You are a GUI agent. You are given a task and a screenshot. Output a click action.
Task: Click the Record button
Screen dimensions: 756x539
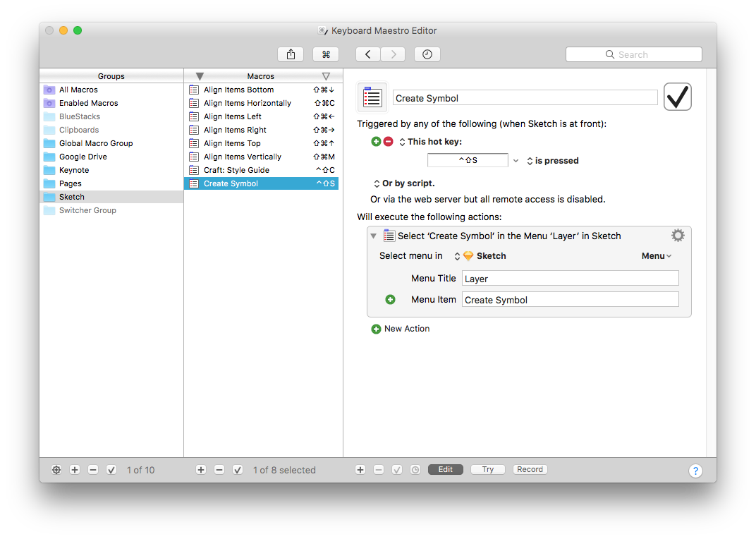tap(530, 470)
